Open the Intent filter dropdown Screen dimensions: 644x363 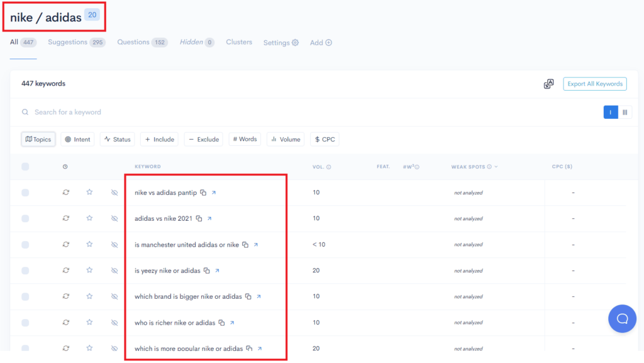tap(77, 139)
